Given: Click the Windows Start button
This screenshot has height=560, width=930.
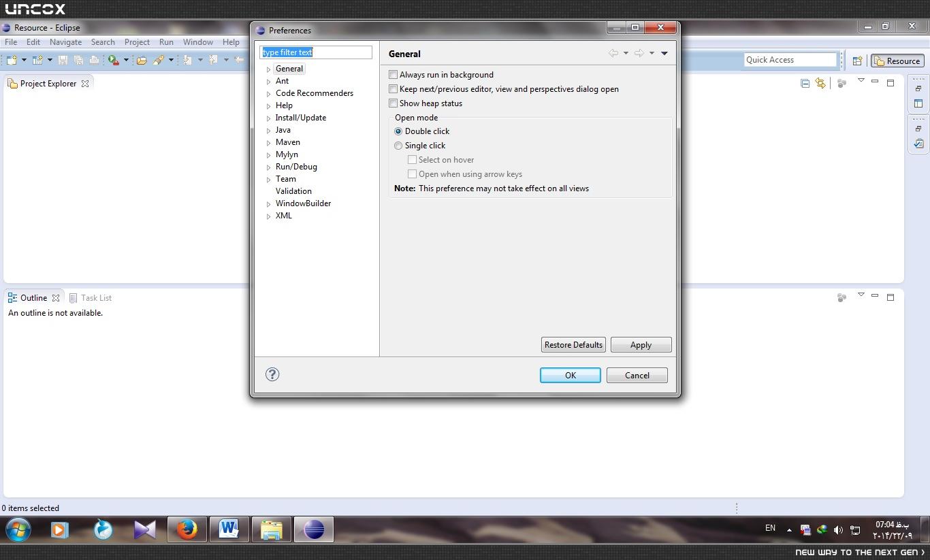Looking at the screenshot, I should 18,529.
